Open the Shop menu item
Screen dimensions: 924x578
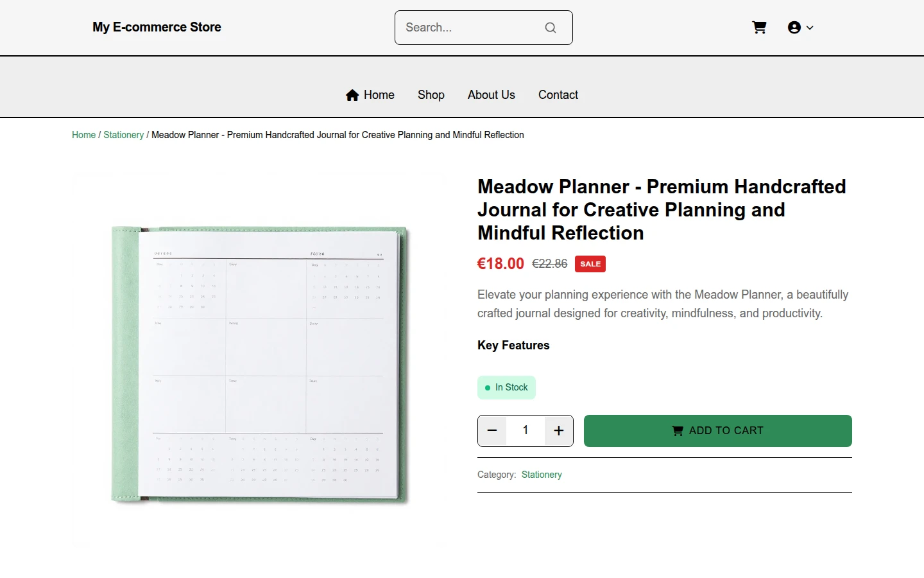[431, 95]
